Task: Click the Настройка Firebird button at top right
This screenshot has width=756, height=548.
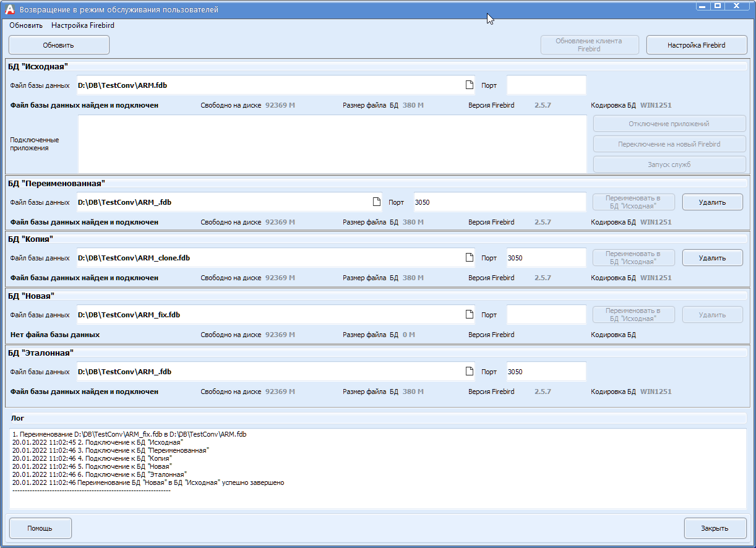Action: point(697,45)
